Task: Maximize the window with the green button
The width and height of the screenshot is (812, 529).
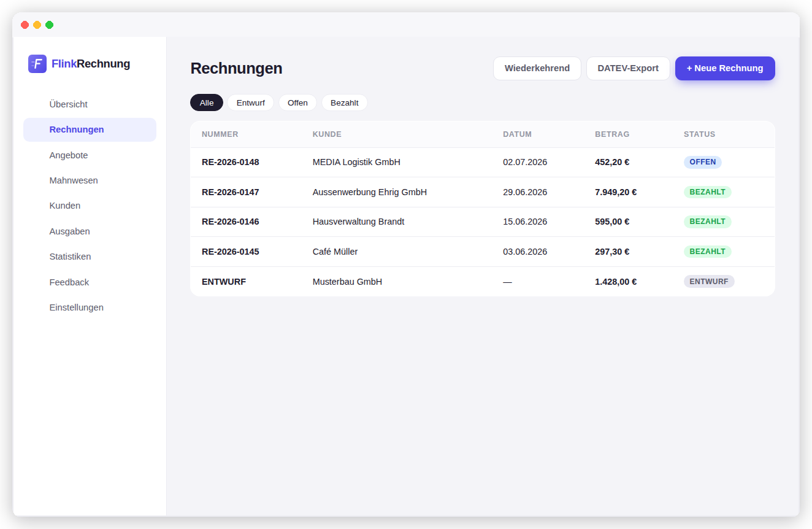Action: [50, 25]
